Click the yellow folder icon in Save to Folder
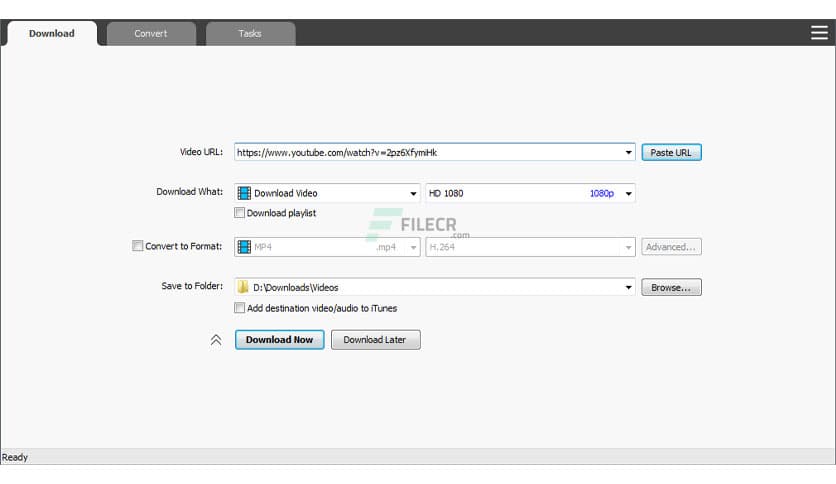The image size is (836, 484). (243, 287)
